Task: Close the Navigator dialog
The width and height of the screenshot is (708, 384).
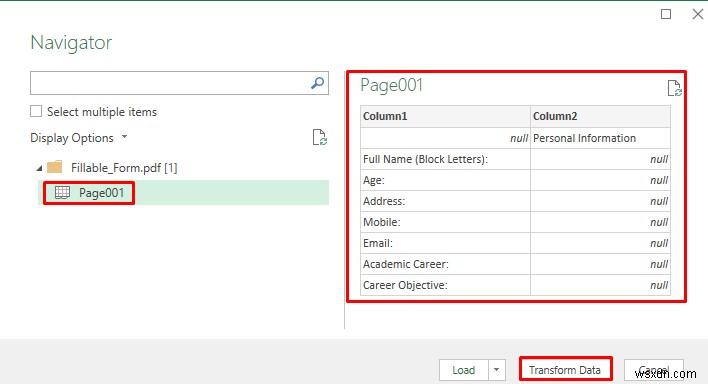Action: point(698,14)
